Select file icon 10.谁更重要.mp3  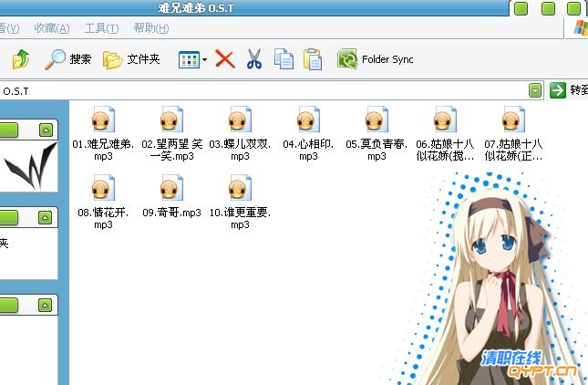click(x=240, y=188)
